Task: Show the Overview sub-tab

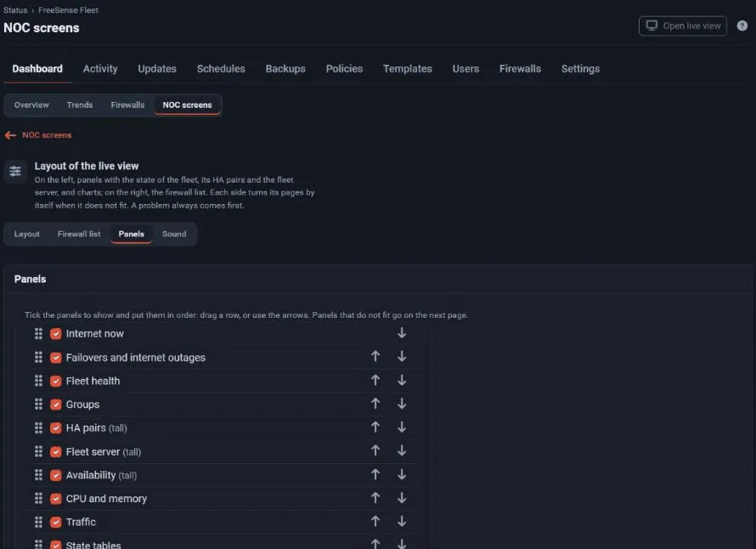Action: pyautogui.click(x=31, y=105)
